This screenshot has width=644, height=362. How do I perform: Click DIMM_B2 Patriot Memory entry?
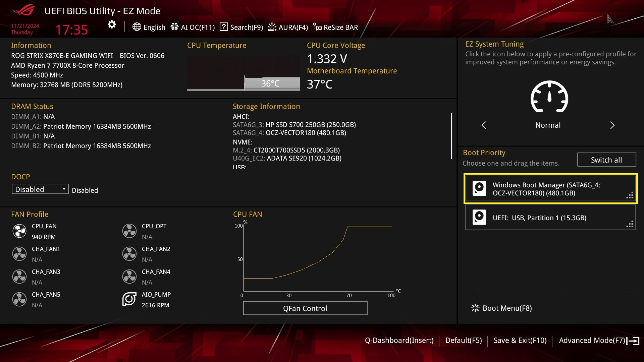[81, 146]
